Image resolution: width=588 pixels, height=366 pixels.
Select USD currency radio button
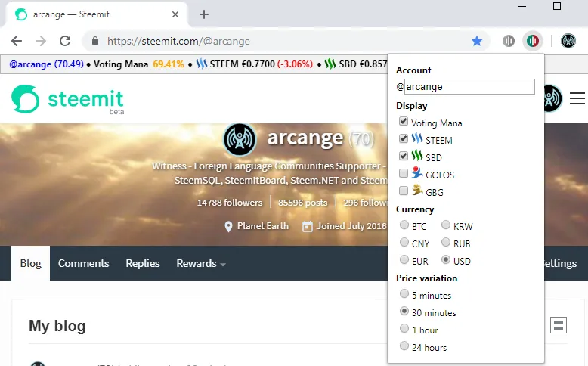pyautogui.click(x=445, y=259)
